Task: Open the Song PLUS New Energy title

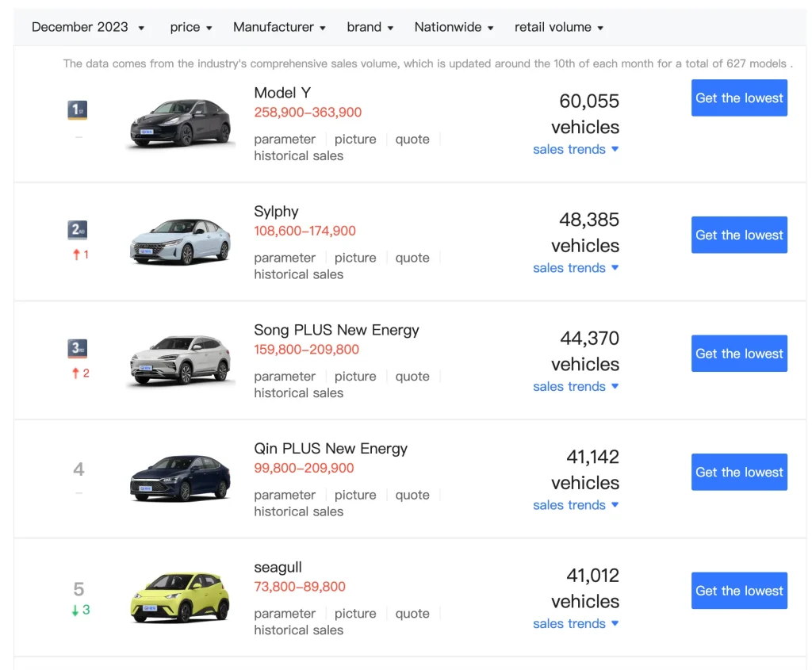Action: click(x=336, y=330)
